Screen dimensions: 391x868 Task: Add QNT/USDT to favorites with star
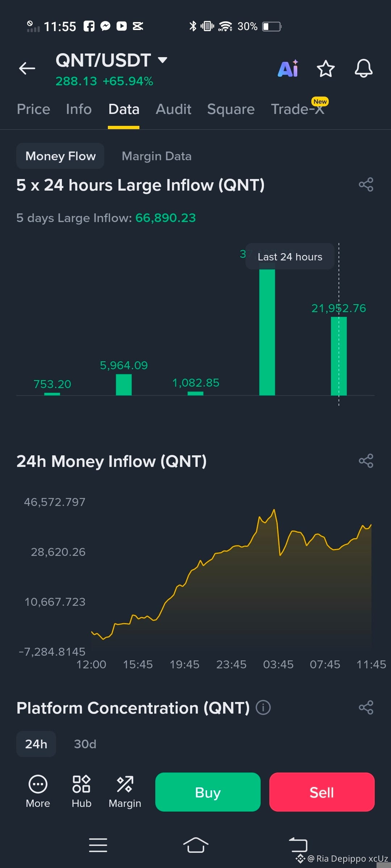tap(326, 68)
